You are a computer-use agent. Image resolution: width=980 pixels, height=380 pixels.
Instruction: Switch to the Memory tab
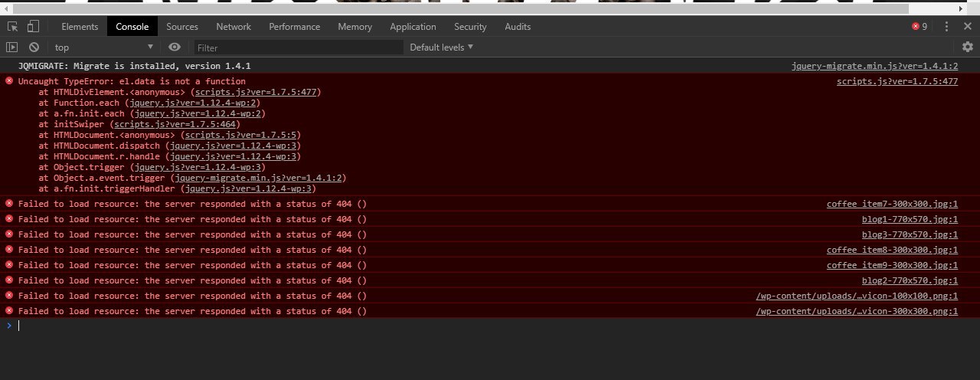[x=354, y=27]
